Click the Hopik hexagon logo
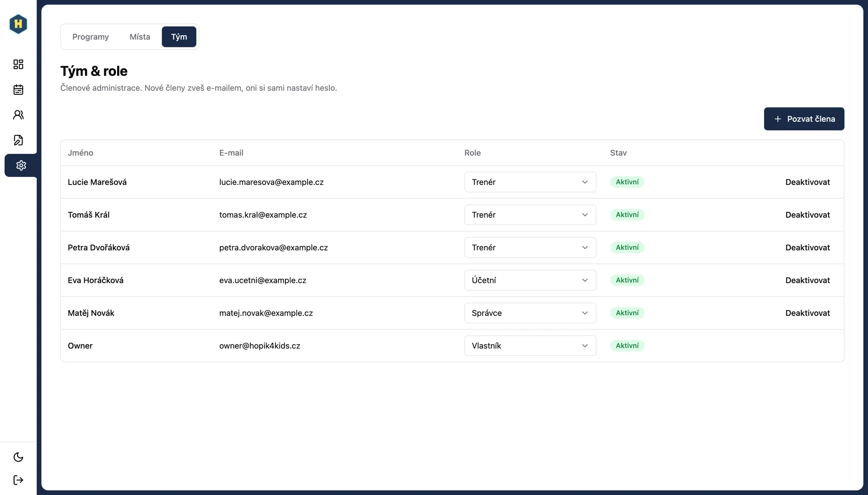The image size is (868, 495). click(18, 24)
